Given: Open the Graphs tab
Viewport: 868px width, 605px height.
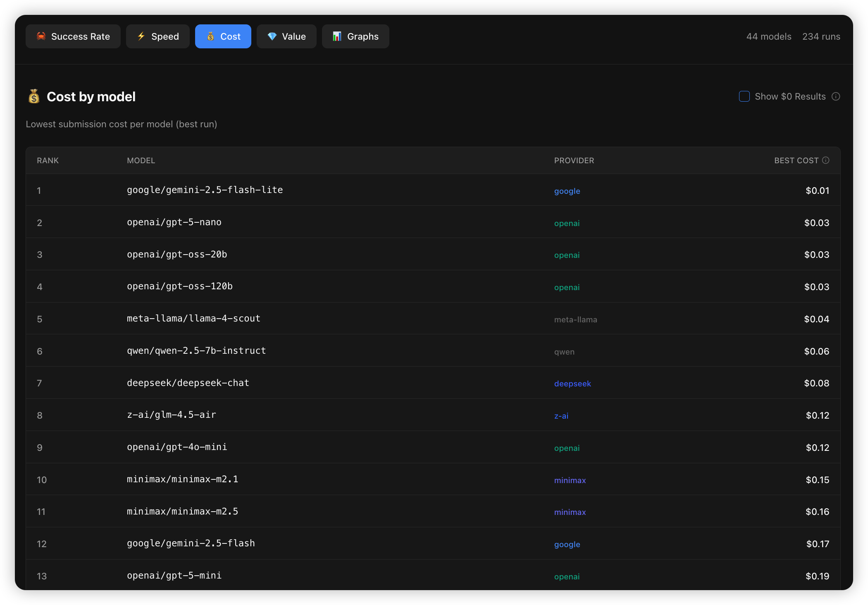Looking at the screenshot, I should 355,36.
